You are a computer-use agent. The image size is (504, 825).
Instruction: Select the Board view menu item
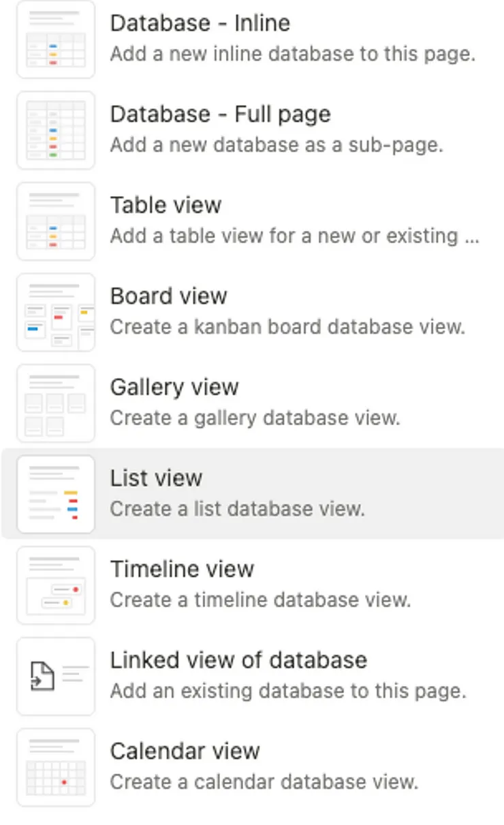click(x=168, y=296)
